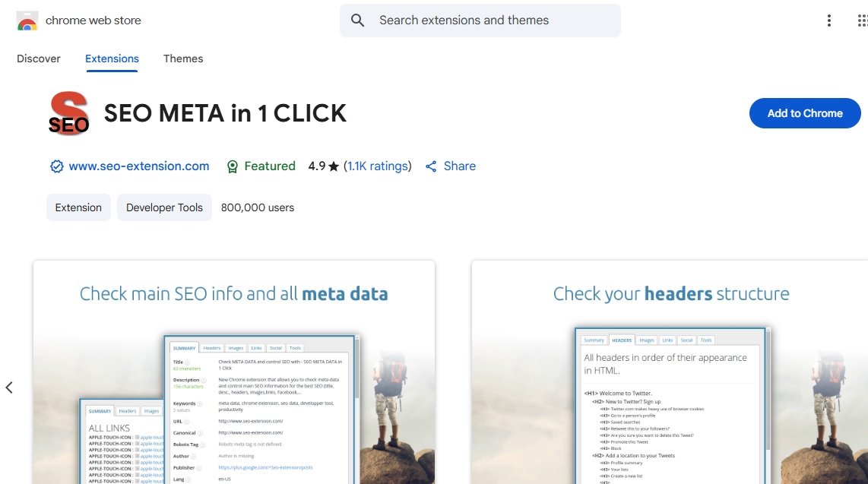
Task: Click the previous screenshot arrow
Action: (9, 388)
